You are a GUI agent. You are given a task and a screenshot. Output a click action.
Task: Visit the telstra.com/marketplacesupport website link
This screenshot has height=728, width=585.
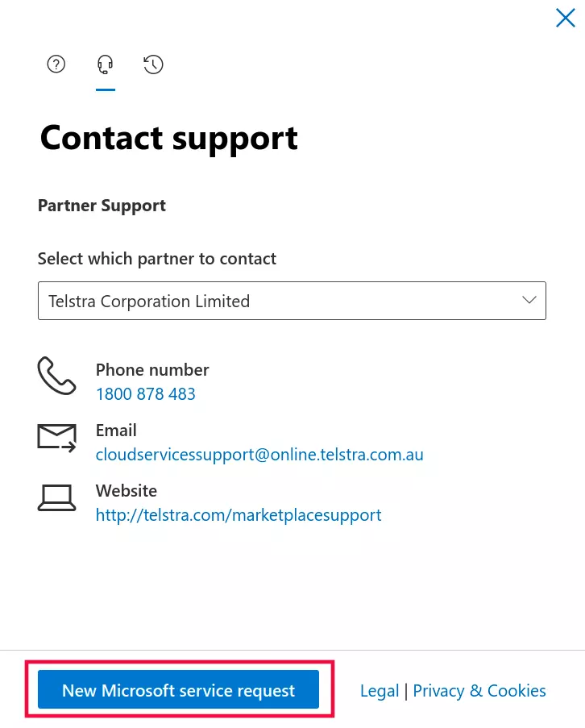[239, 515]
